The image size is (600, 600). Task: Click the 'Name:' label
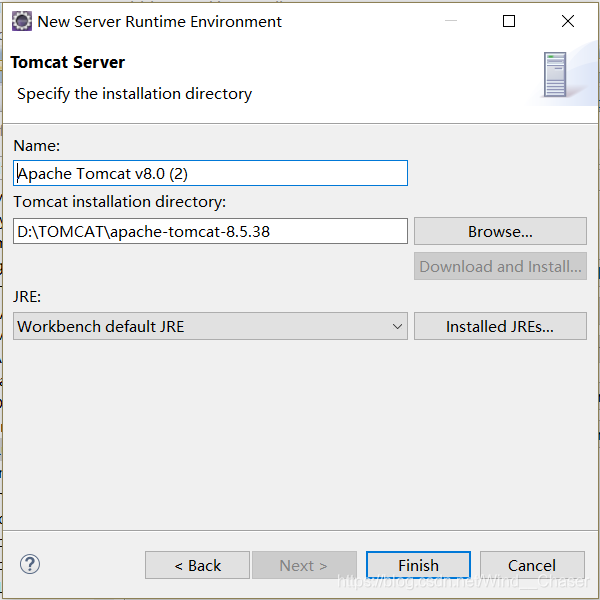pyautogui.click(x=37, y=146)
